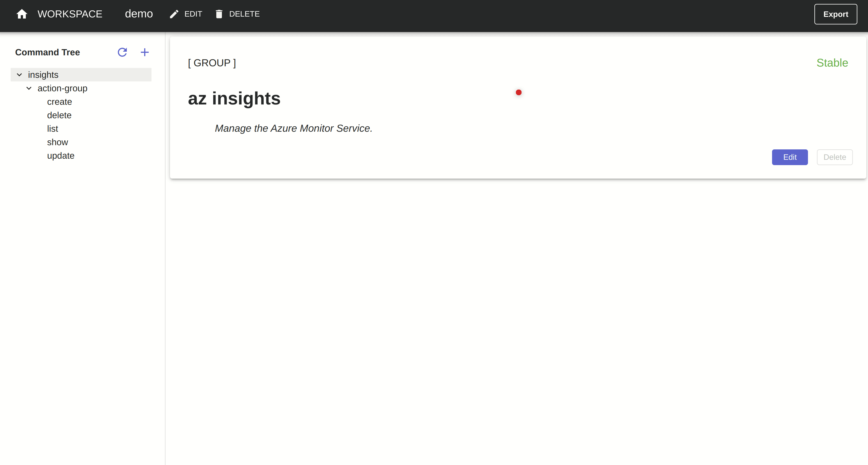
Task: Click the add icon to create new item
Action: coord(145,52)
